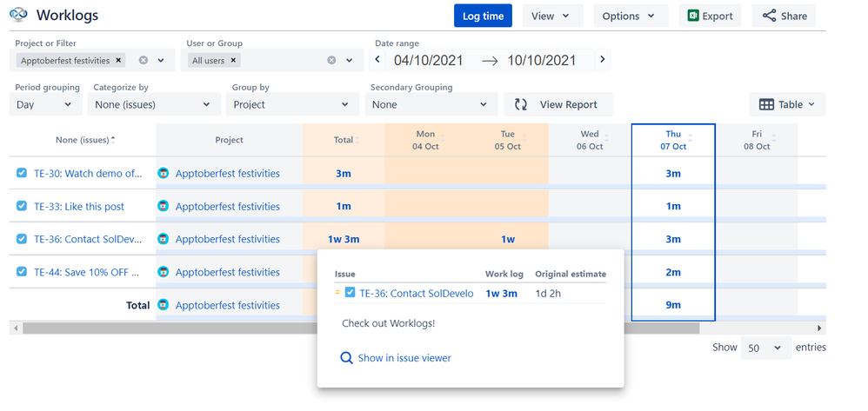Open the Table view type dropdown
The width and height of the screenshot is (868, 411).
point(787,104)
